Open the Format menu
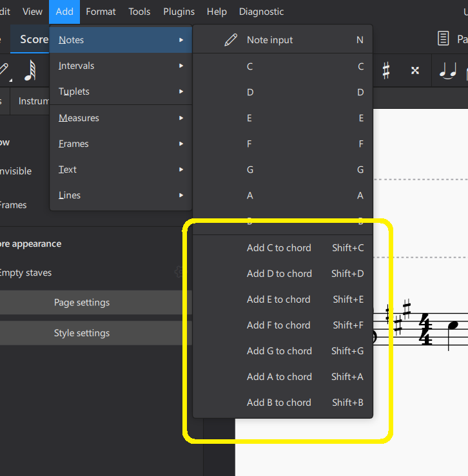 pyautogui.click(x=101, y=12)
